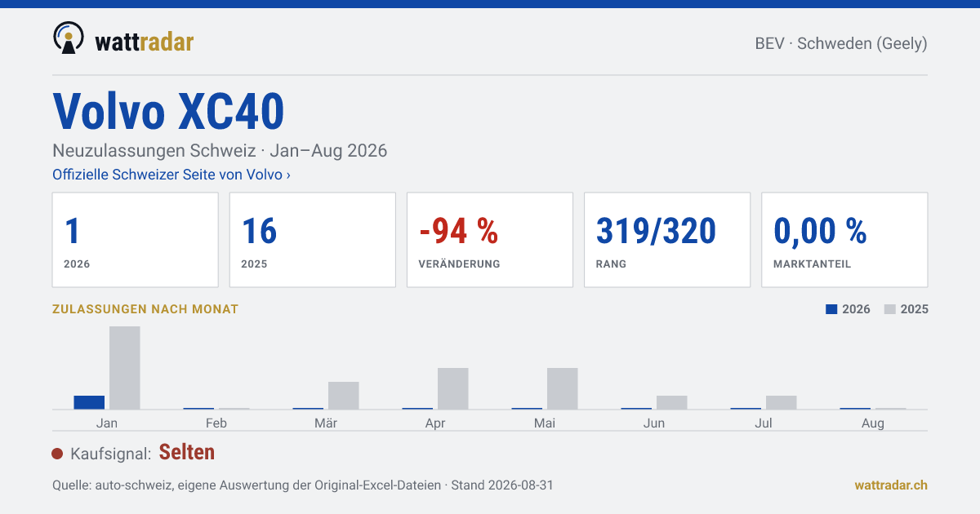Click the 'Zulassungen nach Monat' chart title

pyautogui.click(x=145, y=309)
